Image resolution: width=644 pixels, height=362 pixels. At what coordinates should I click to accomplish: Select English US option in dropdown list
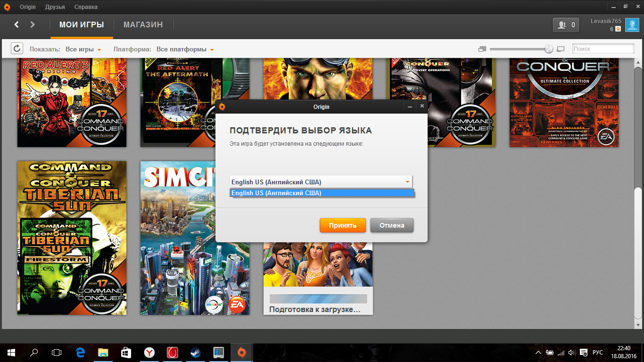coord(322,193)
